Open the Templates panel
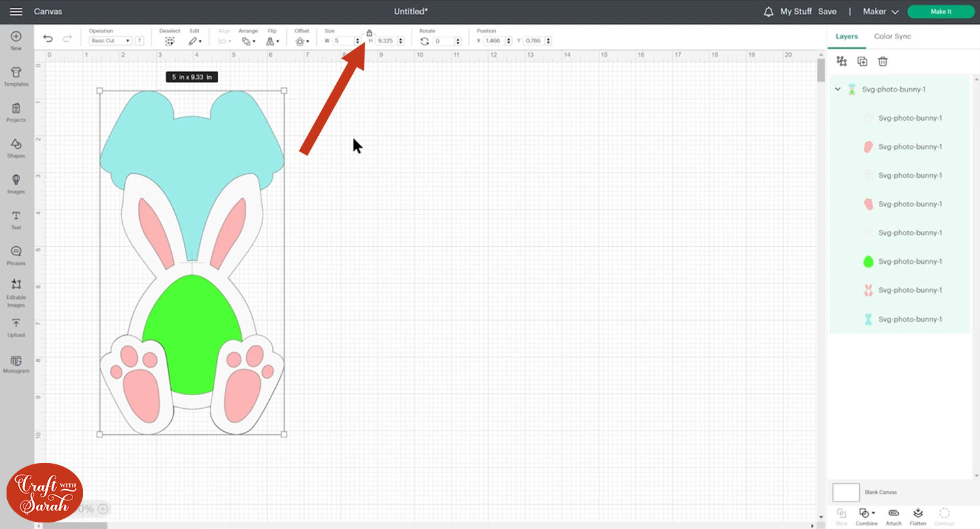This screenshot has height=529, width=980. pos(16,76)
